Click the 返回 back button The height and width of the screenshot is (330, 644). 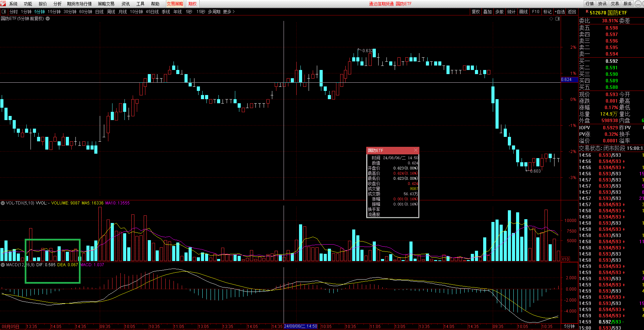(572, 12)
